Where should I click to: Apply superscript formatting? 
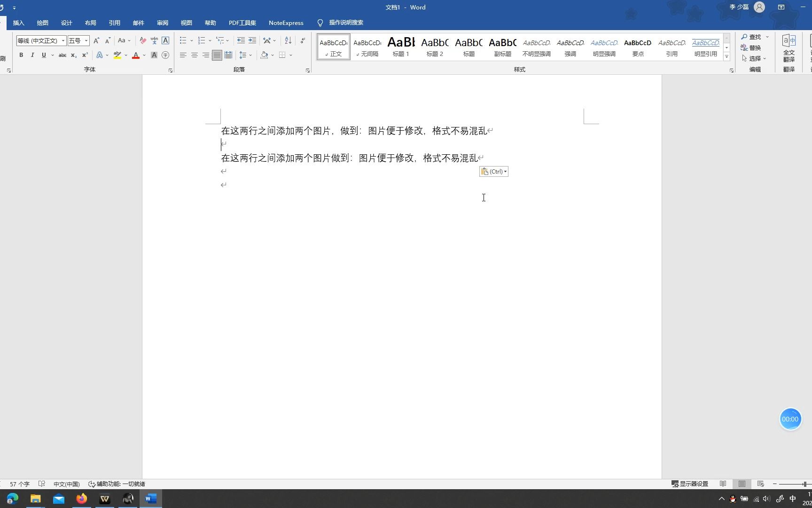point(85,55)
